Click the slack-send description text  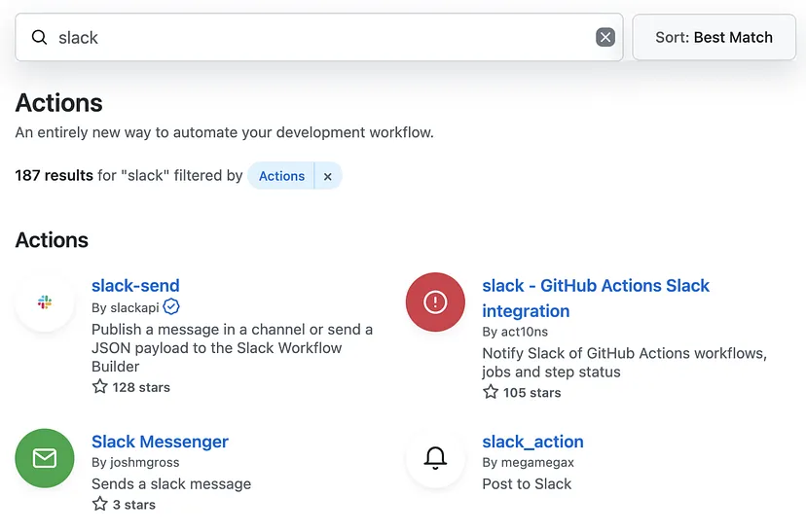point(232,348)
